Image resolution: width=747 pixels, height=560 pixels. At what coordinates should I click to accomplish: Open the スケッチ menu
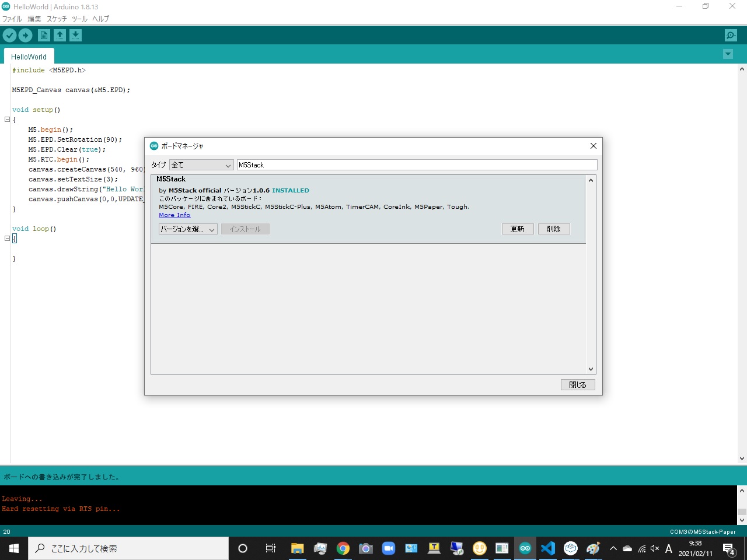coord(57,19)
